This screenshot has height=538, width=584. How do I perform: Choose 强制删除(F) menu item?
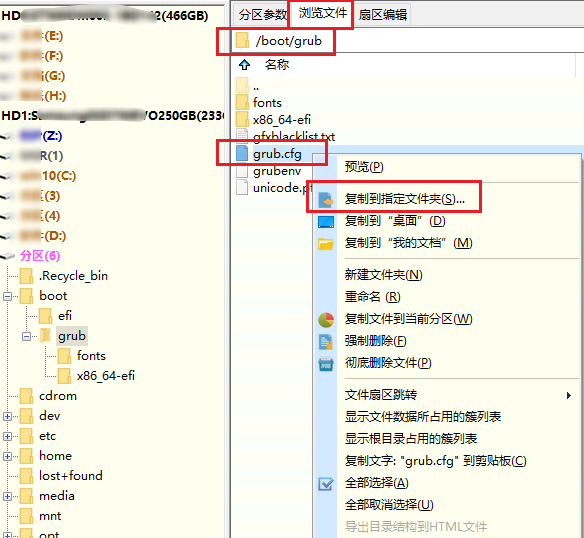coord(375,341)
